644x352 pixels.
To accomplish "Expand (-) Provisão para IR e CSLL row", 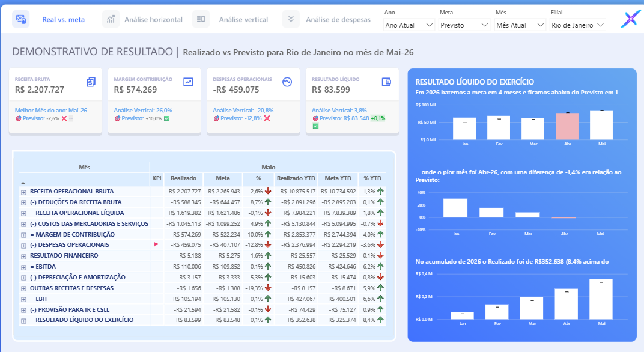I will [x=23, y=310].
